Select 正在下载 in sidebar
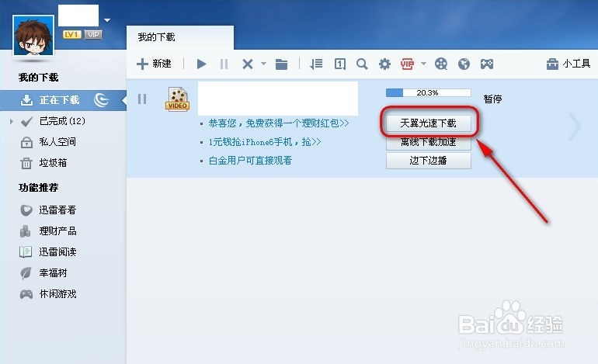598x364 pixels. (x=63, y=100)
